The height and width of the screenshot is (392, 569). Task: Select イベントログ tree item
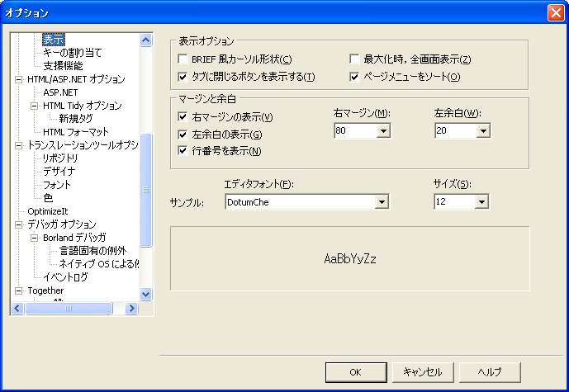pyautogui.click(x=65, y=277)
